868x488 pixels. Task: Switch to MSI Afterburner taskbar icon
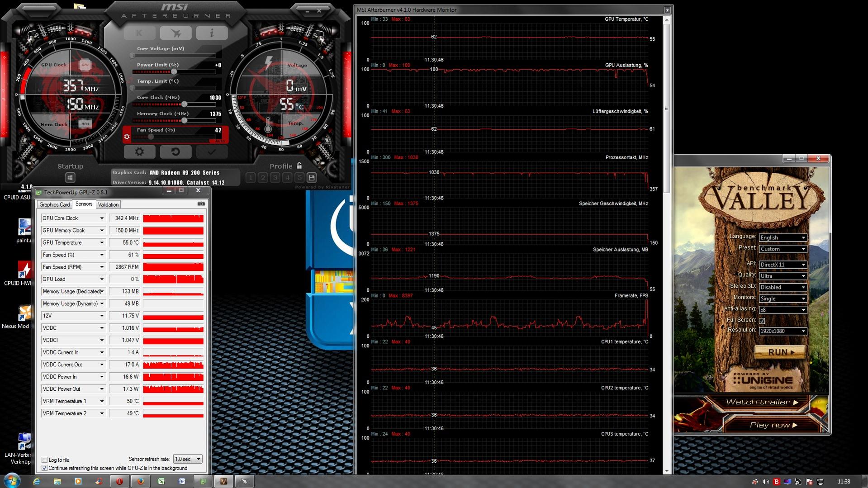tap(244, 481)
